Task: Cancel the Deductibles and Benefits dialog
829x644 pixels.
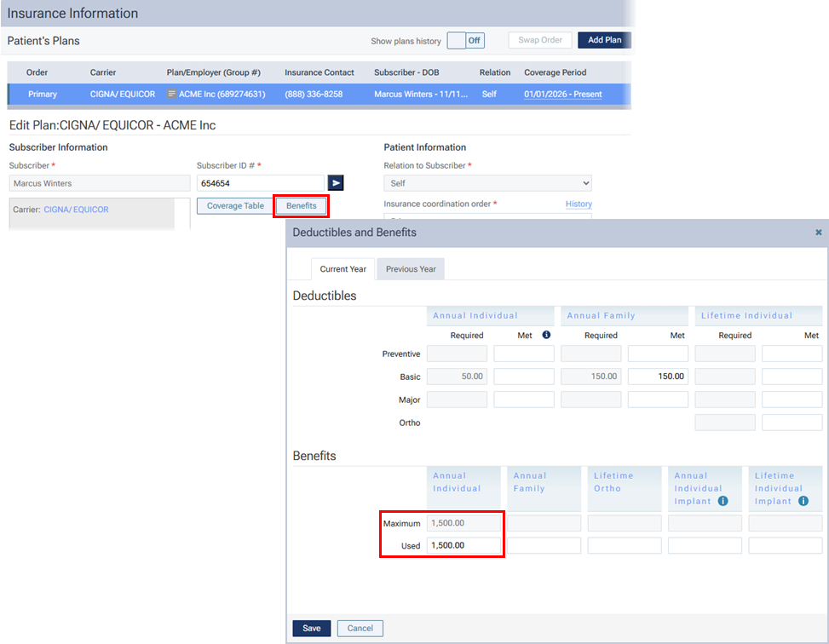Action: (x=360, y=628)
